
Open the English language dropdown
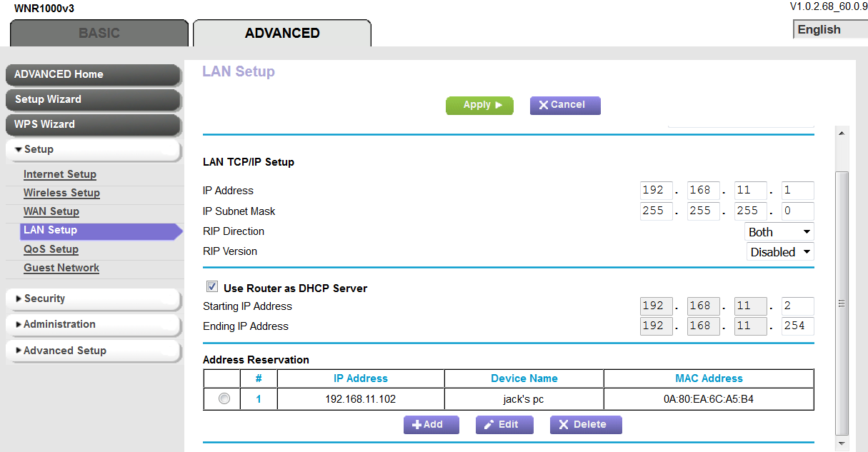click(x=829, y=30)
